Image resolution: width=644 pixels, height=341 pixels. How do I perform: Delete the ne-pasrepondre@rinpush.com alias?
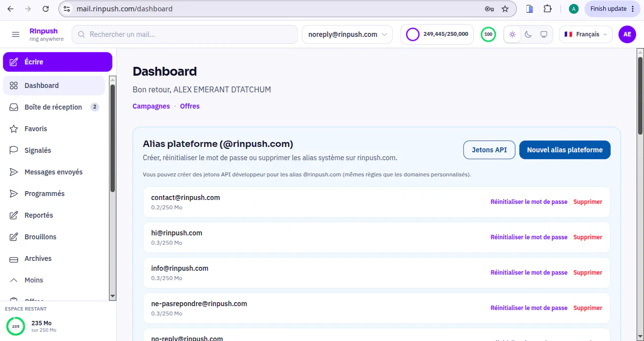tap(588, 308)
